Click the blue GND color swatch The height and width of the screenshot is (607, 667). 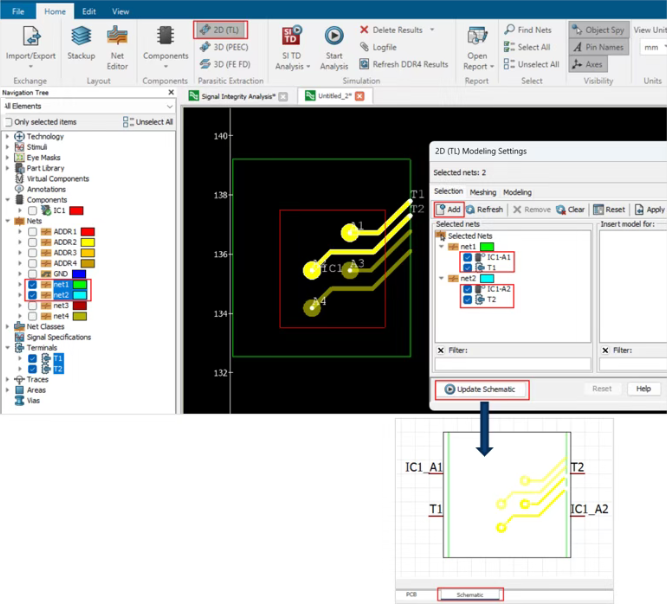79,274
